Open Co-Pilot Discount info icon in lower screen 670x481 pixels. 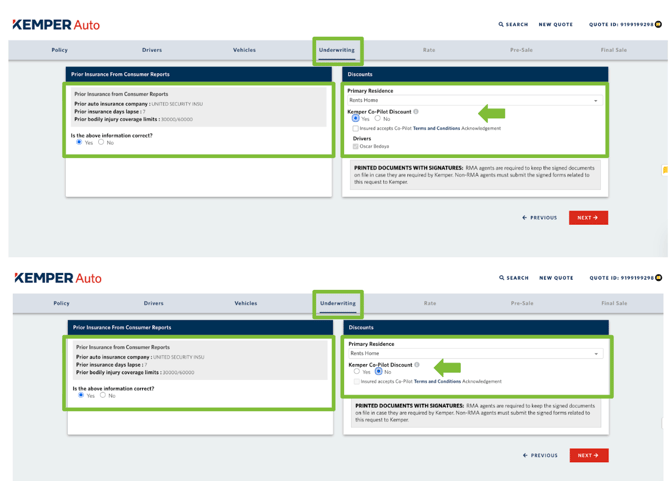(x=417, y=365)
